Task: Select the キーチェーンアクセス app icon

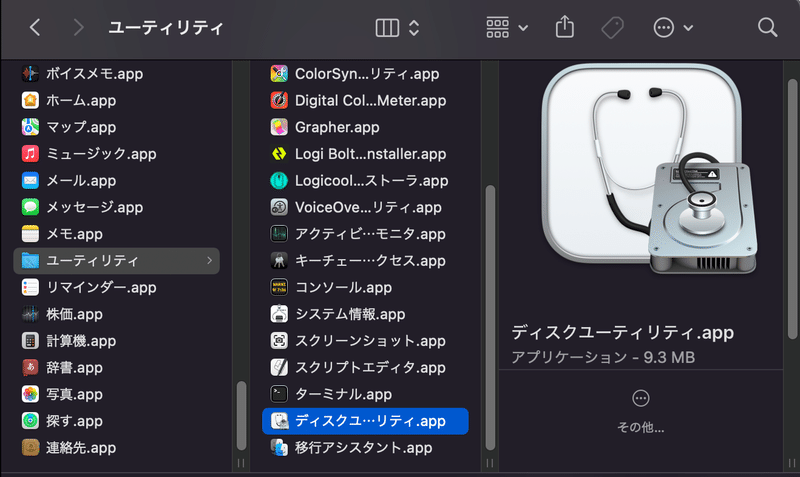Action: point(279,261)
